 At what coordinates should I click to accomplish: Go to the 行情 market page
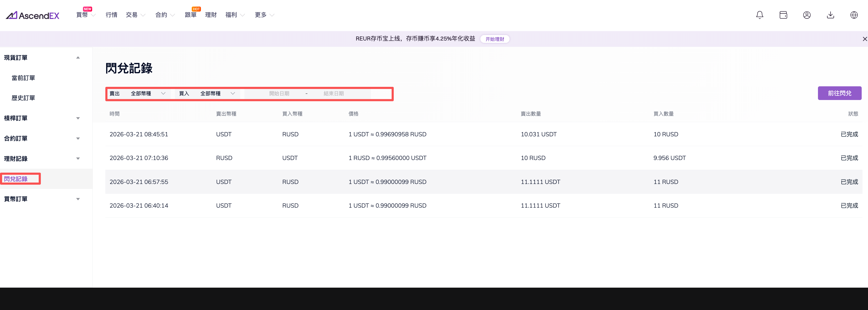click(x=111, y=15)
